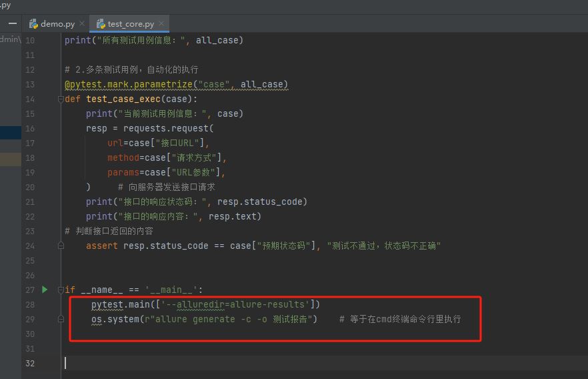The height and width of the screenshot is (379, 588).
Task: Click the comment after os.system on line 29
Action: [400, 319]
